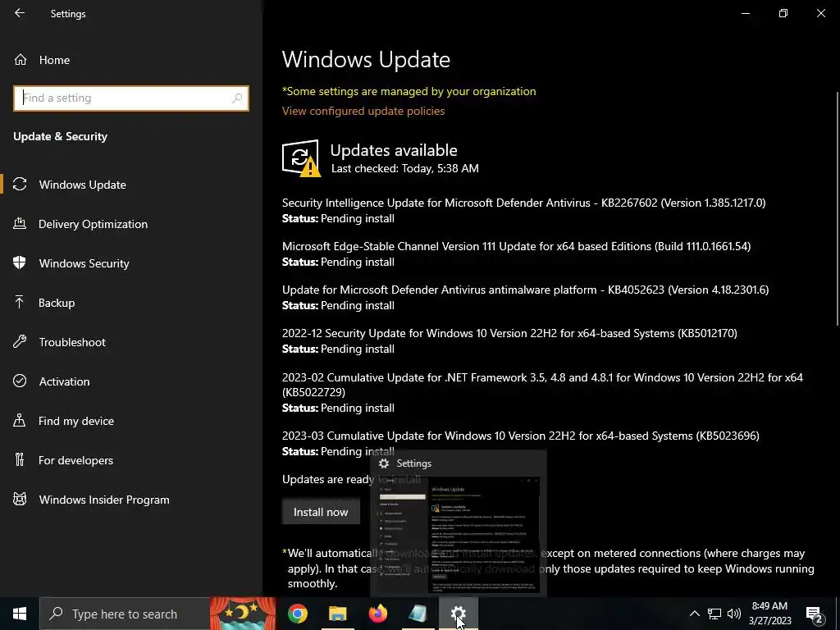
Task: Open the Windows Start menu
Action: 20,614
